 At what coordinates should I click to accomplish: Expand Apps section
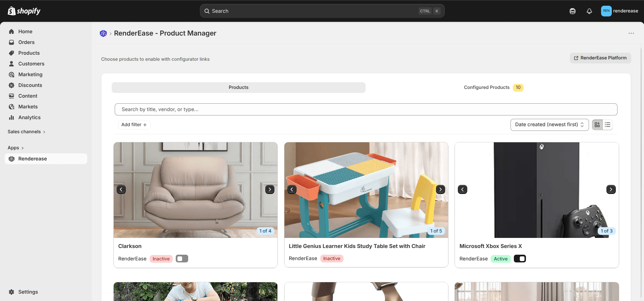point(16,148)
